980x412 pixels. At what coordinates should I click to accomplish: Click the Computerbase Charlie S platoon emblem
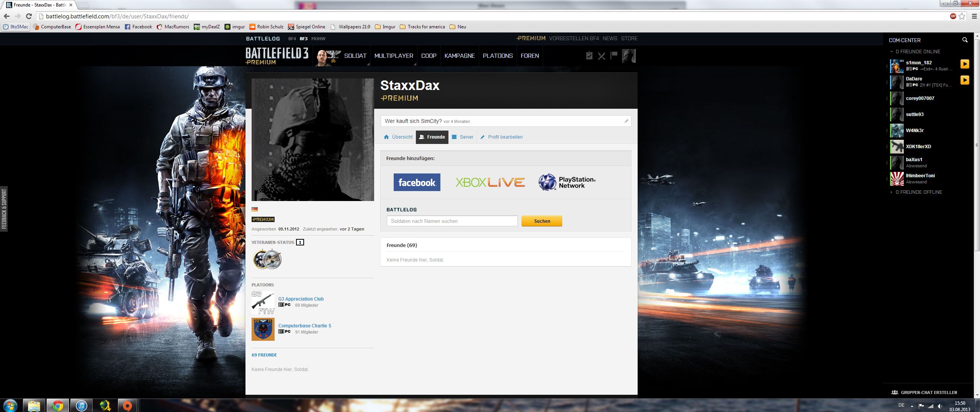[263, 329]
